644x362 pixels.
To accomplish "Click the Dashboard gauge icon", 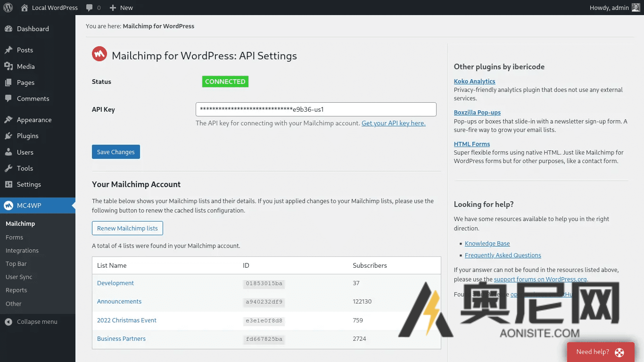I will (8, 29).
